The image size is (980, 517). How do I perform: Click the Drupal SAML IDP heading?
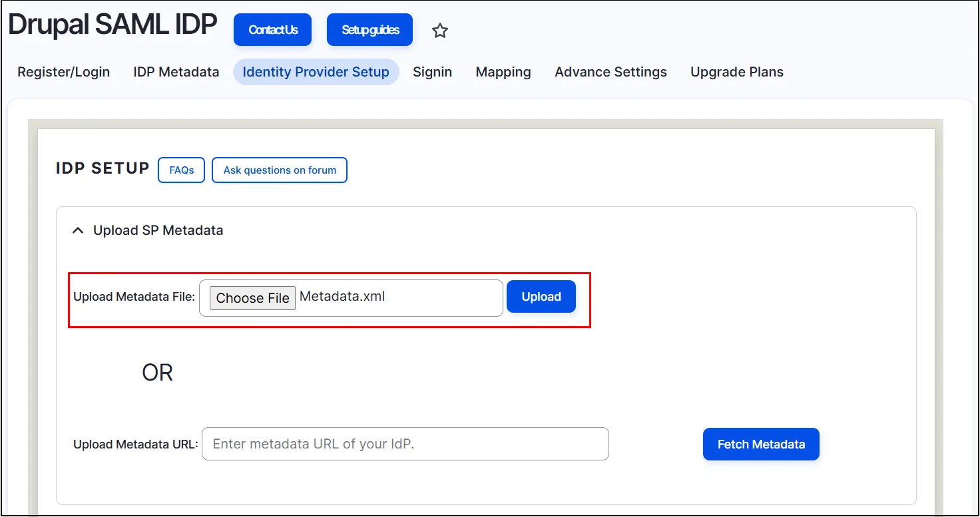(113, 25)
